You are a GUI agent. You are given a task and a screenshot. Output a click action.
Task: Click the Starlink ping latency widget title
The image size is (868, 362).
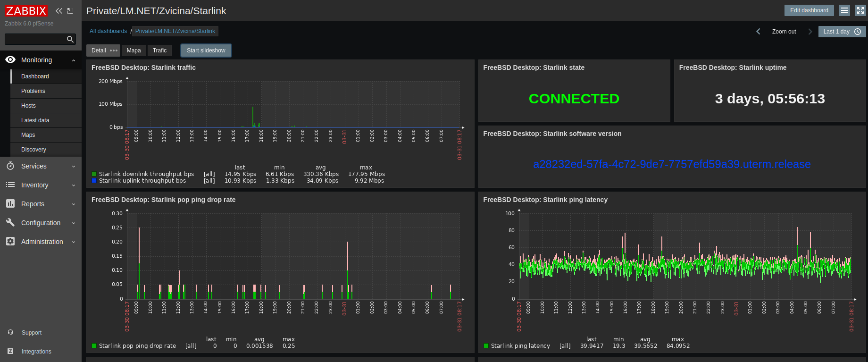(545, 200)
